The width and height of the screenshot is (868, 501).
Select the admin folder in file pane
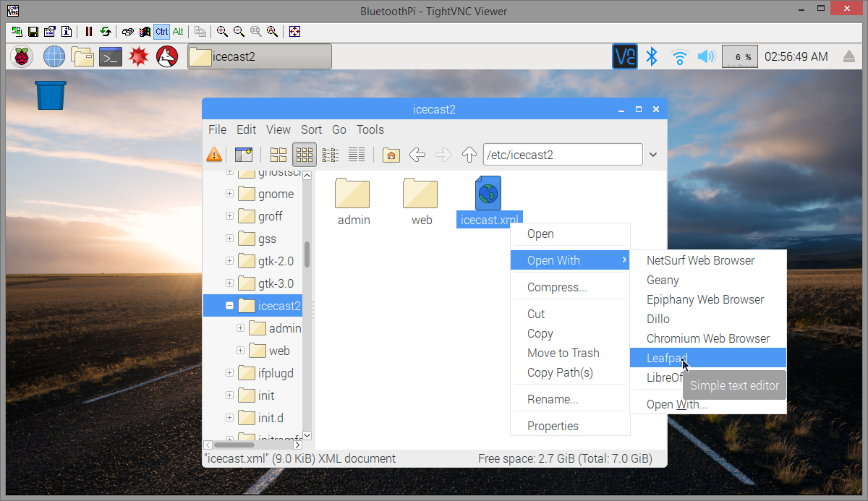tap(354, 202)
